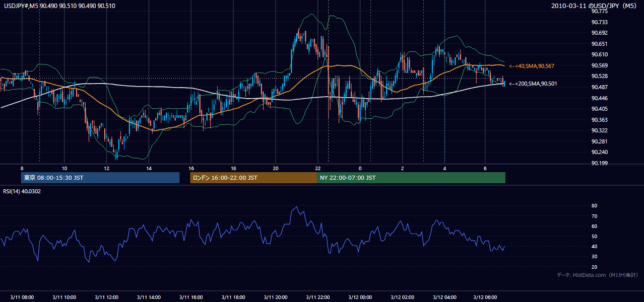
Task: Click price axis label 90.569
Action: click(x=600, y=65)
